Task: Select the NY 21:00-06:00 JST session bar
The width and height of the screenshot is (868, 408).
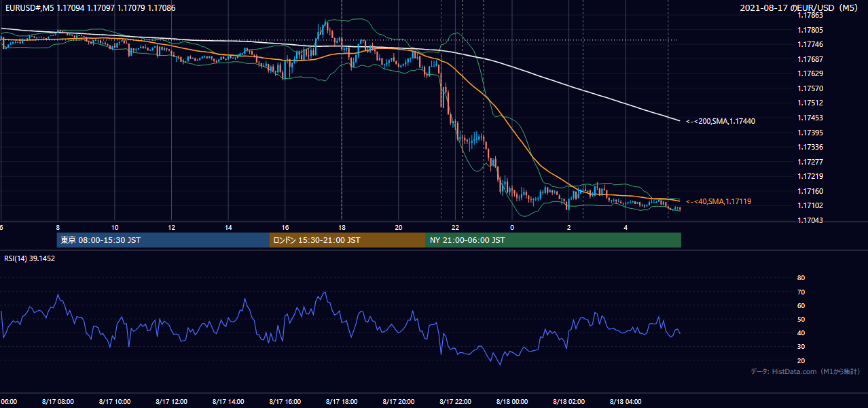Action: coord(554,240)
